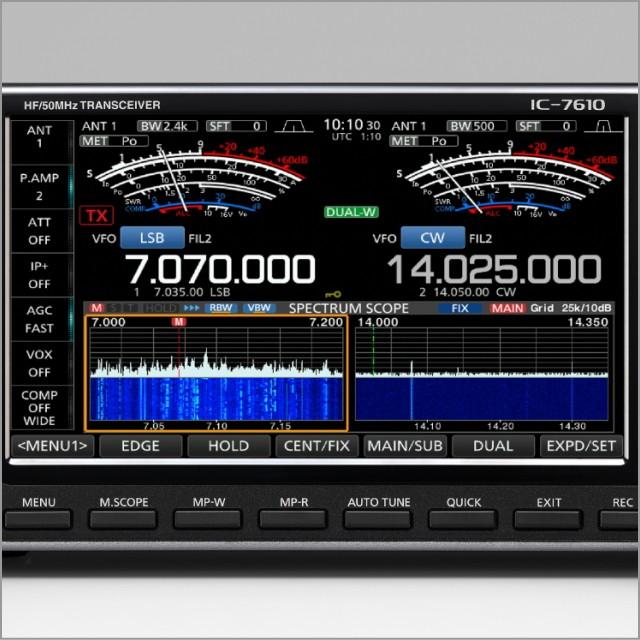
Task: Switch scope menu with MENU1 key
Action: [x=53, y=446]
